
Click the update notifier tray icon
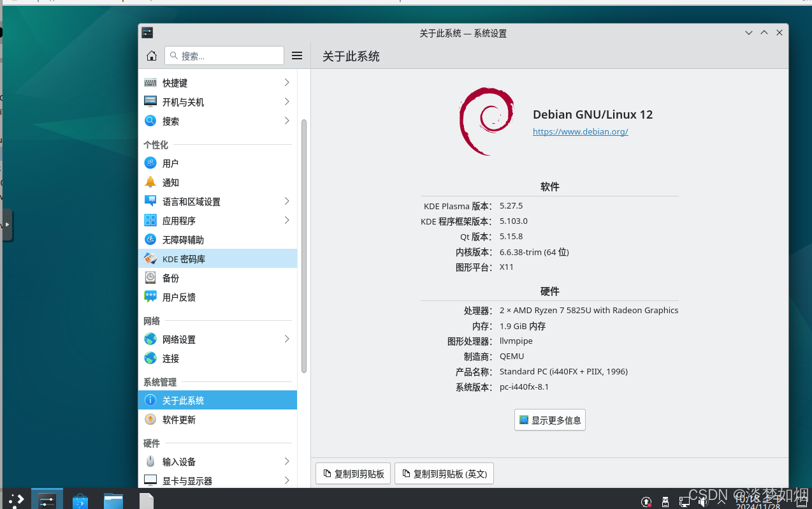[x=646, y=502]
